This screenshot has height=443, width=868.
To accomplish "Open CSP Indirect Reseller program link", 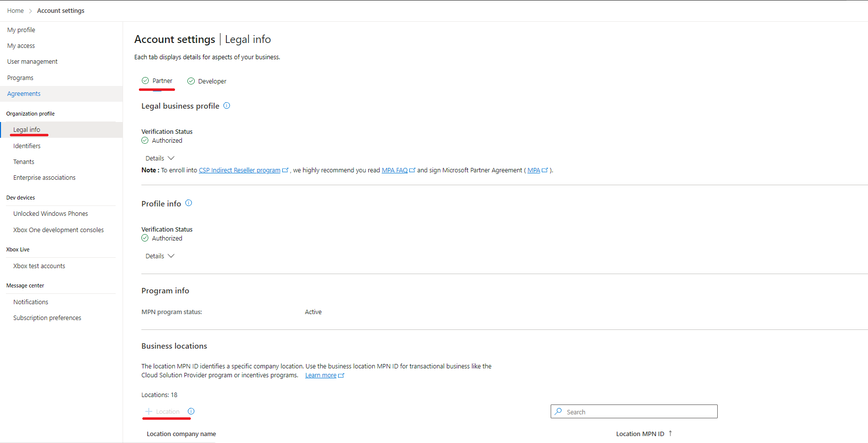I will pyautogui.click(x=239, y=170).
